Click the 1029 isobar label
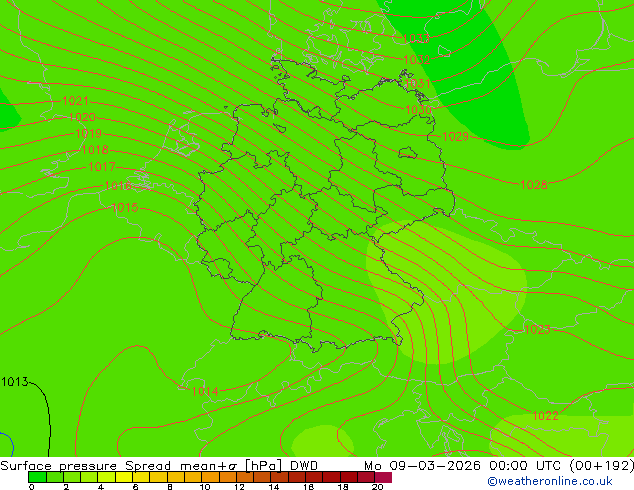This screenshot has width=634, height=490. (455, 137)
